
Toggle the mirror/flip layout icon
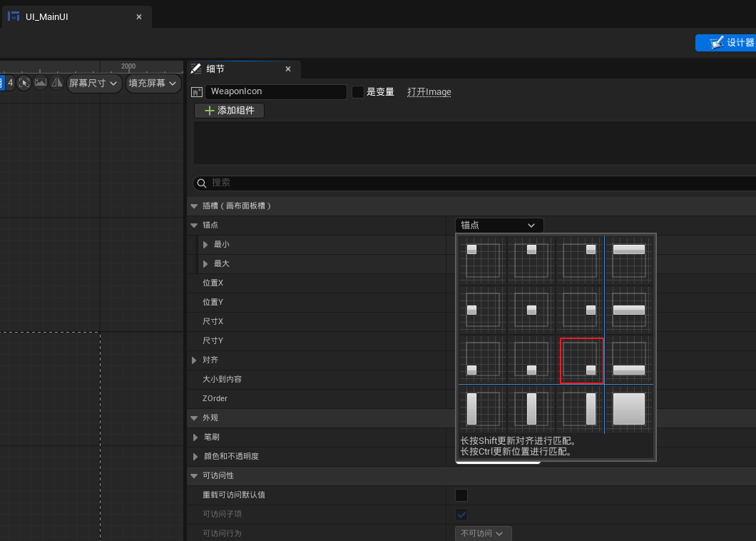(57, 83)
